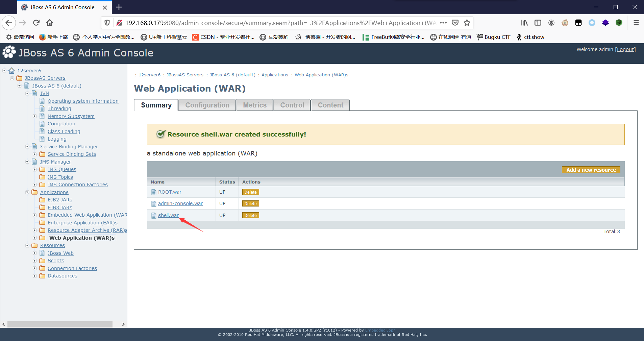The height and width of the screenshot is (341, 644).
Task: Click Applications in the breadcrumb trail
Action: [275, 75]
